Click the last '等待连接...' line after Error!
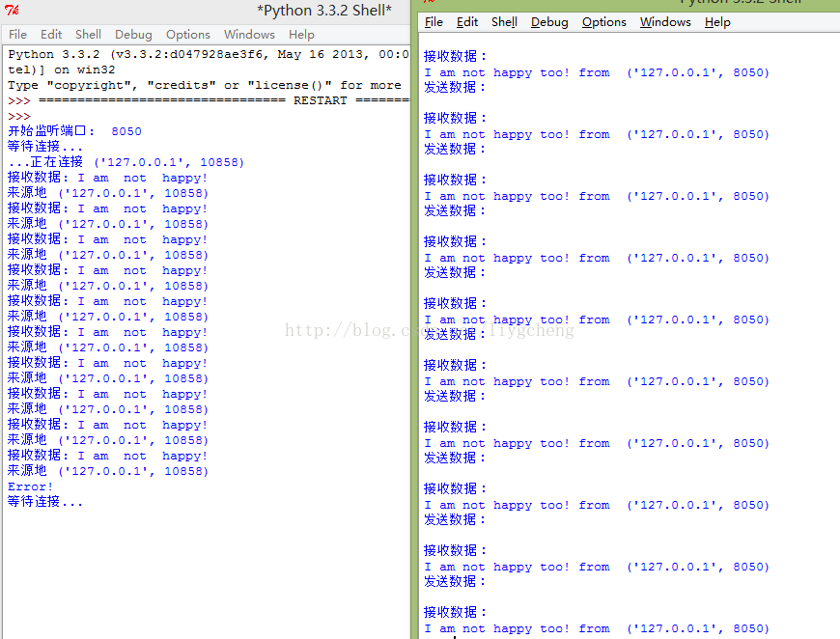 (45, 502)
